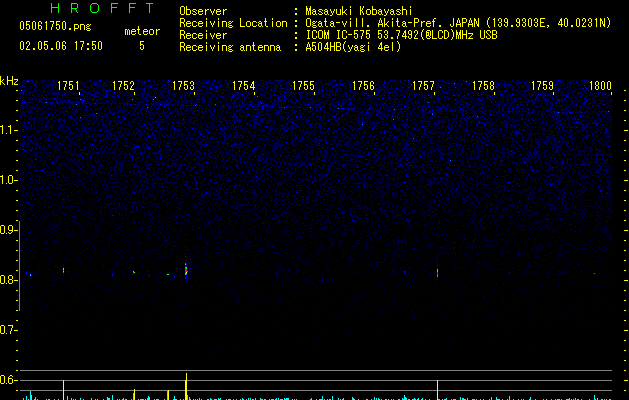Click the 1800 time axis label
The image size is (629, 400).
tap(600, 86)
